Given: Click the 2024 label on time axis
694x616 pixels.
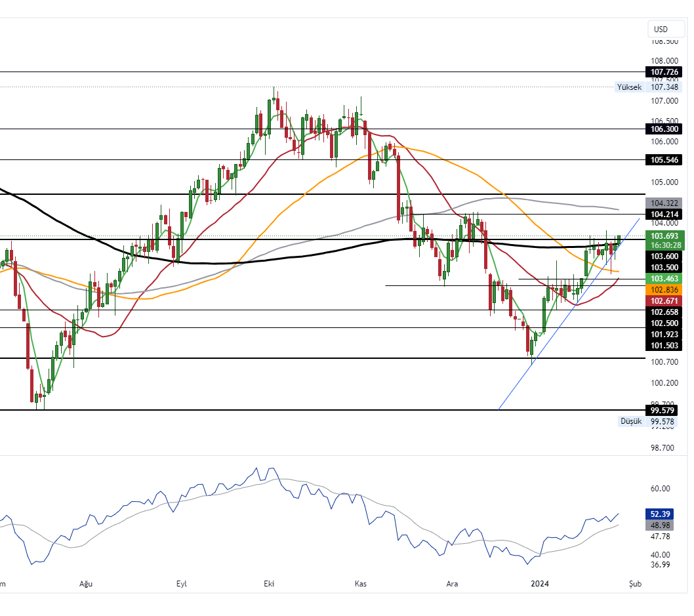Looking at the screenshot, I should (x=540, y=583).
